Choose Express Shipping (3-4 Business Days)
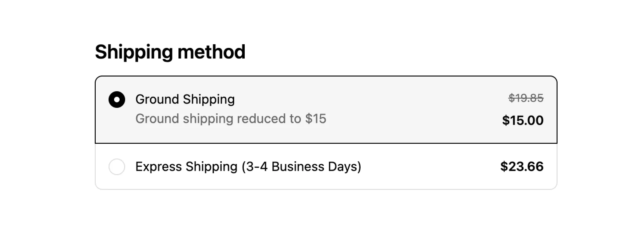 (x=248, y=166)
